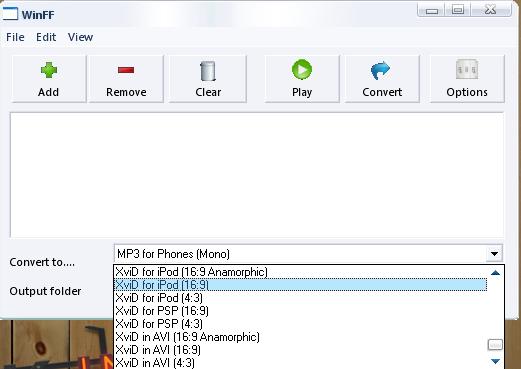This screenshot has width=521, height=369.
Task: Click the preset list scroll up arrow
Action: click(x=495, y=273)
